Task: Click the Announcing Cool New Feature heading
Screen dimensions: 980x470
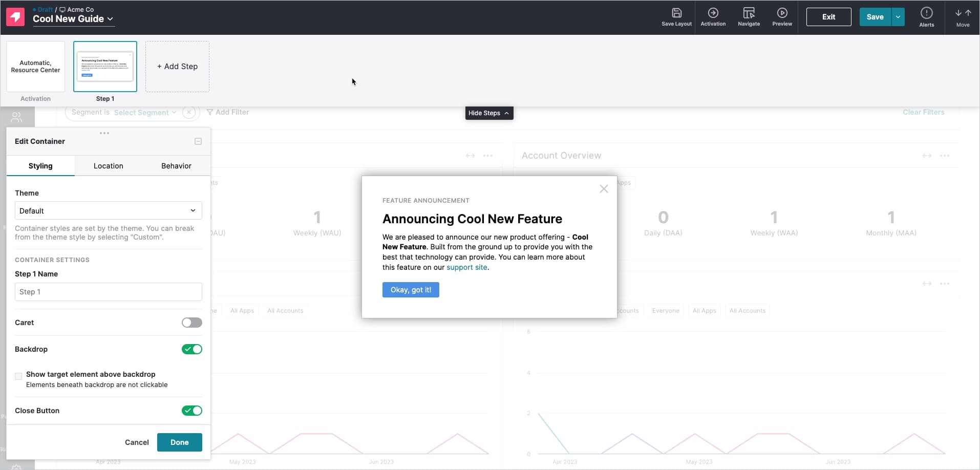Action: [472, 219]
